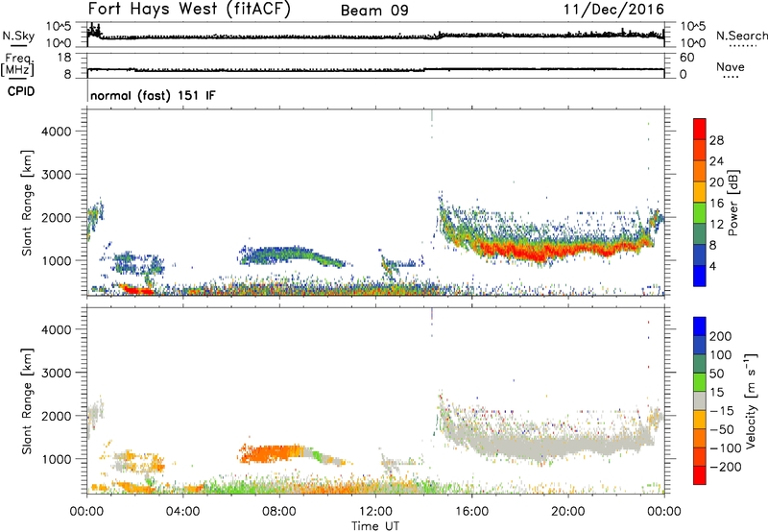The height and width of the screenshot is (532, 768).
Task: Click the '16:00' time axis label
Action: (471, 512)
